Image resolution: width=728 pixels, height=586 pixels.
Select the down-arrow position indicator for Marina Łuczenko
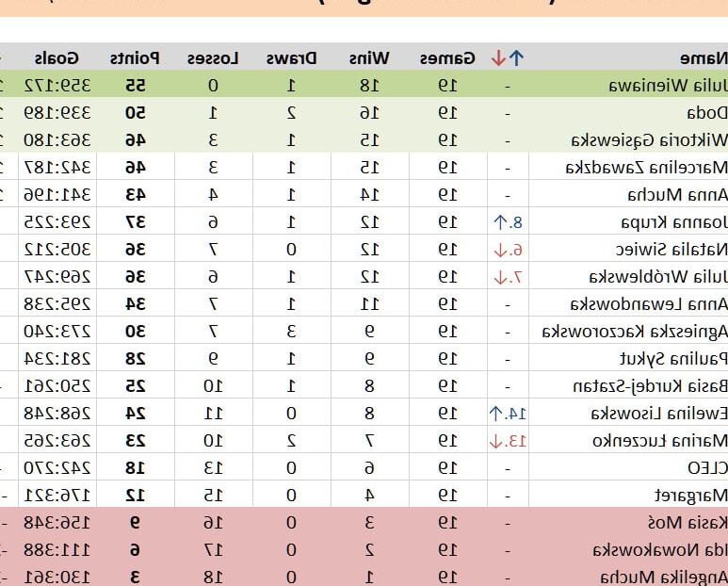click(508, 441)
